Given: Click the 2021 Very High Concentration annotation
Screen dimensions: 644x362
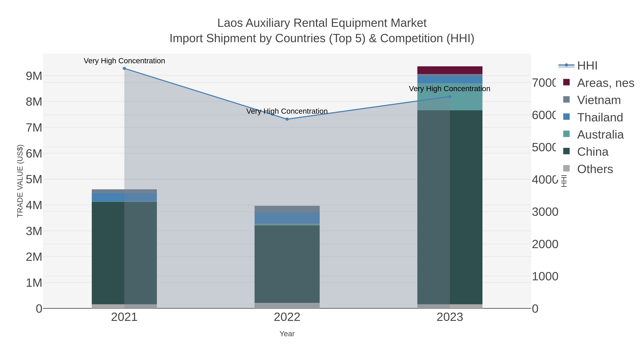Looking at the screenshot, I should point(124,61).
